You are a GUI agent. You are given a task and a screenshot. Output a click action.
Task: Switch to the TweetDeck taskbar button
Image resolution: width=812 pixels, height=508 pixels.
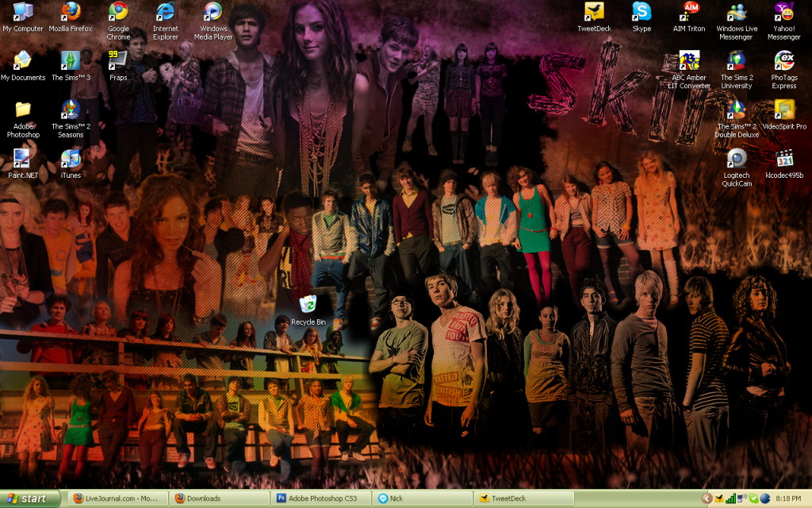pyautogui.click(x=524, y=498)
